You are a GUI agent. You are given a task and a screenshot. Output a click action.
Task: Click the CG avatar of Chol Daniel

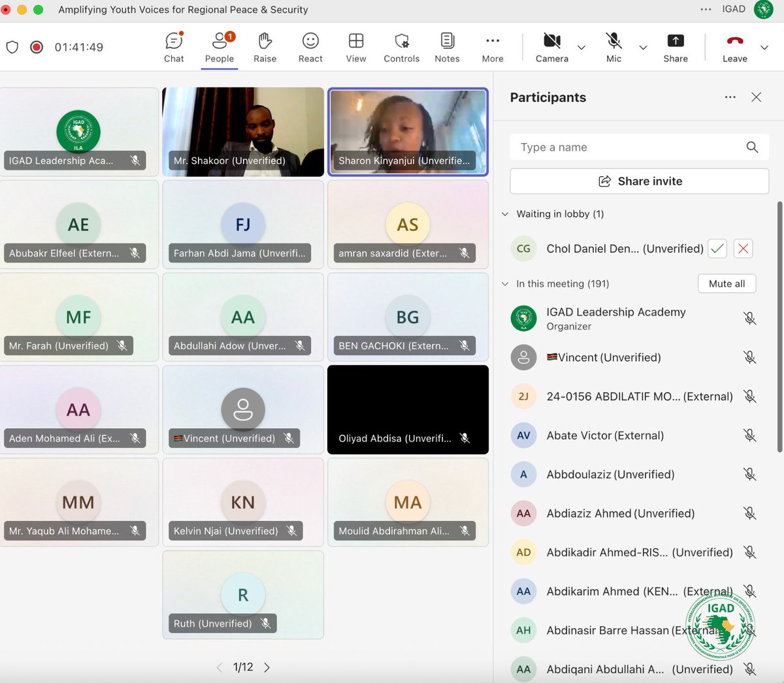click(x=523, y=249)
